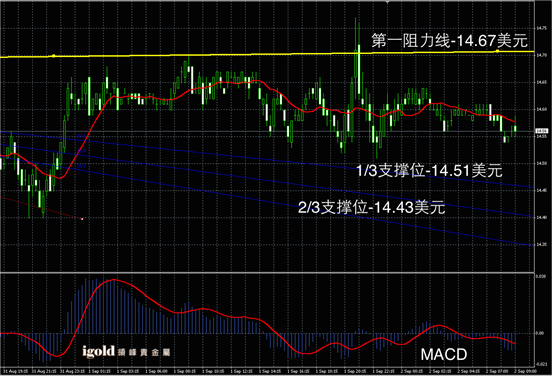This screenshot has height=376, width=552.
Task: Click the yellow first resistance line
Action: tap(268, 54)
